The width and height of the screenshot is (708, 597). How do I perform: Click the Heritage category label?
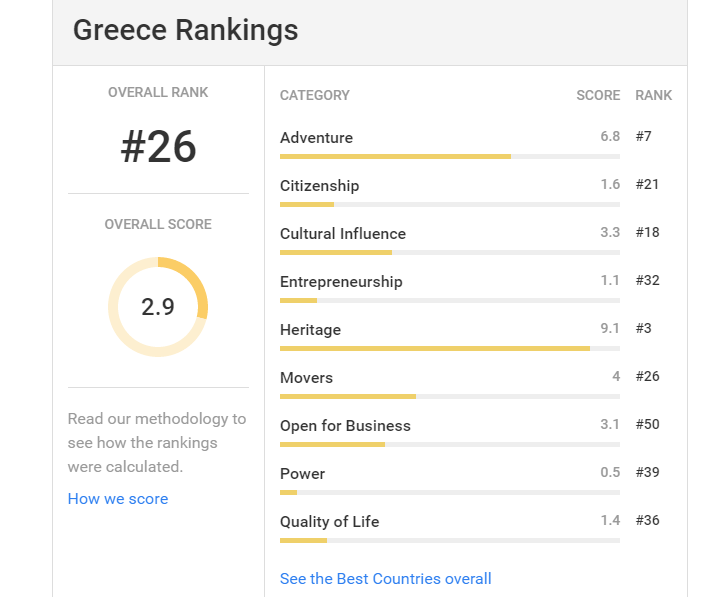pos(310,330)
